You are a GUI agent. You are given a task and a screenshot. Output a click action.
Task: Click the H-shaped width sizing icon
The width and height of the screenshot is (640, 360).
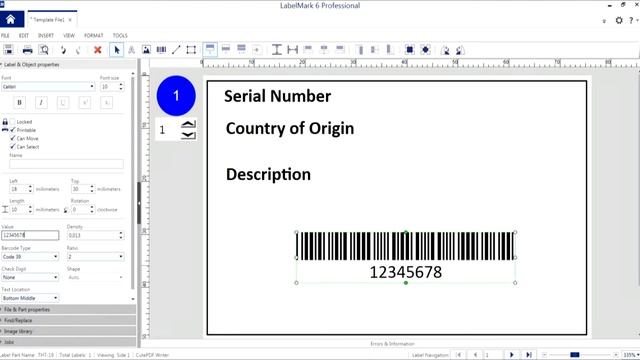point(292,50)
